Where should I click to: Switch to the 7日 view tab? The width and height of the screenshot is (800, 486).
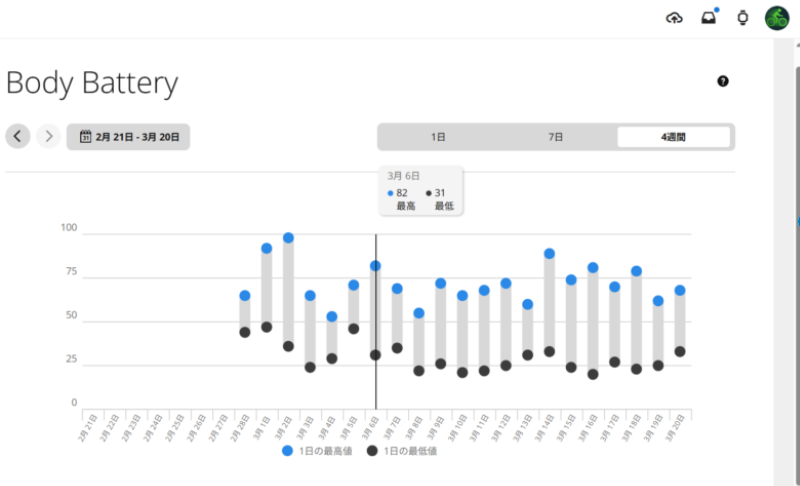pyautogui.click(x=555, y=137)
